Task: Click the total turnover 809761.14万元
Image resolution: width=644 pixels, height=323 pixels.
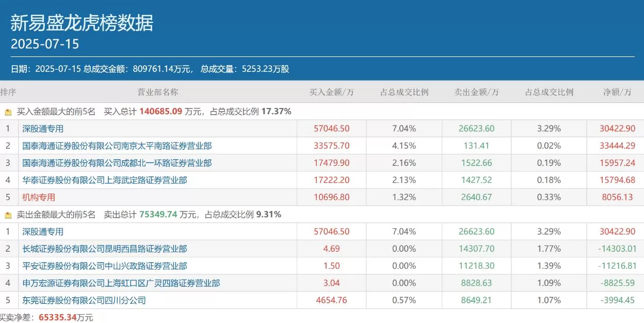Action: coord(163,69)
